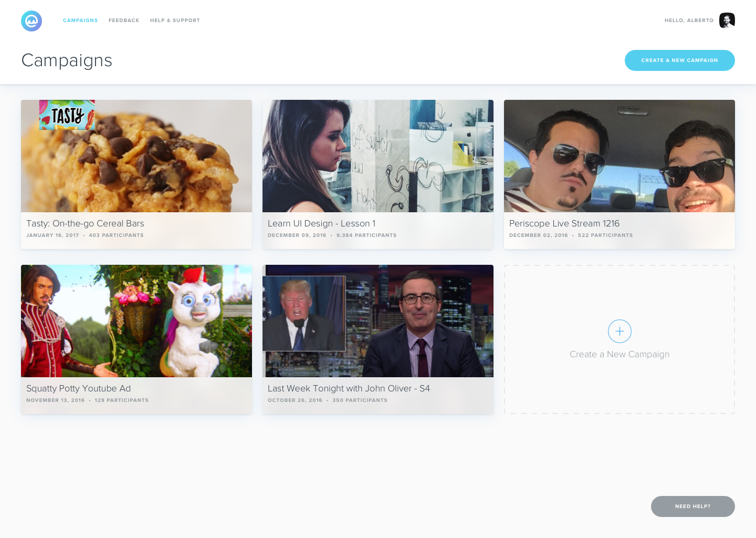This screenshot has height=538, width=756.
Task: Click the 403 Participants text
Action: [116, 235]
